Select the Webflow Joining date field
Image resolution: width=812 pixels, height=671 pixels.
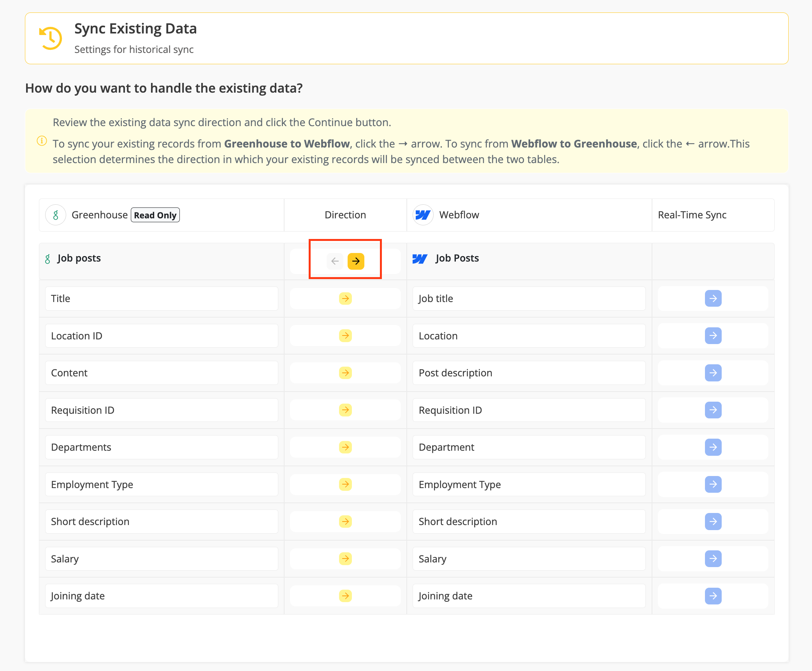529,596
